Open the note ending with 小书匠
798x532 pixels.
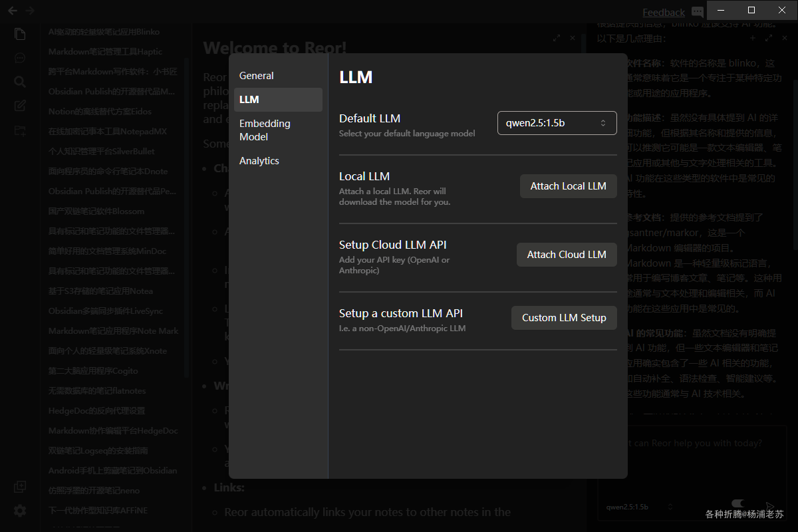click(x=112, y=72)
